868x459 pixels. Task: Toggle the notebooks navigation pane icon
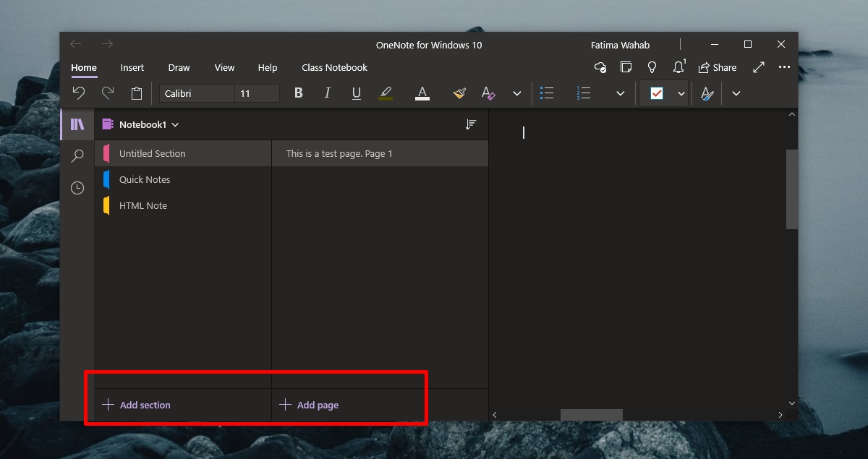[x=77, y=124]
